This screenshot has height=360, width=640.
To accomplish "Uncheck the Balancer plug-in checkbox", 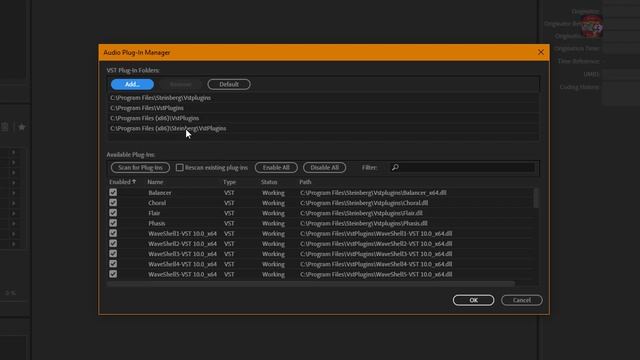I will pyautogui.click(x=113, y=192).
